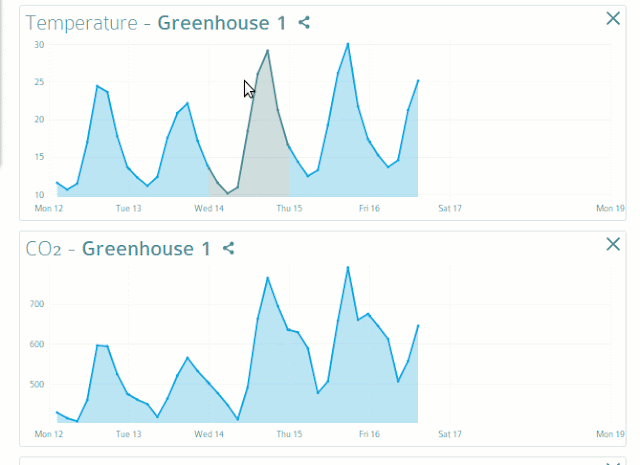Click the CO₂ peak before Thu 15
640x465 pixels.
(267, 277)
